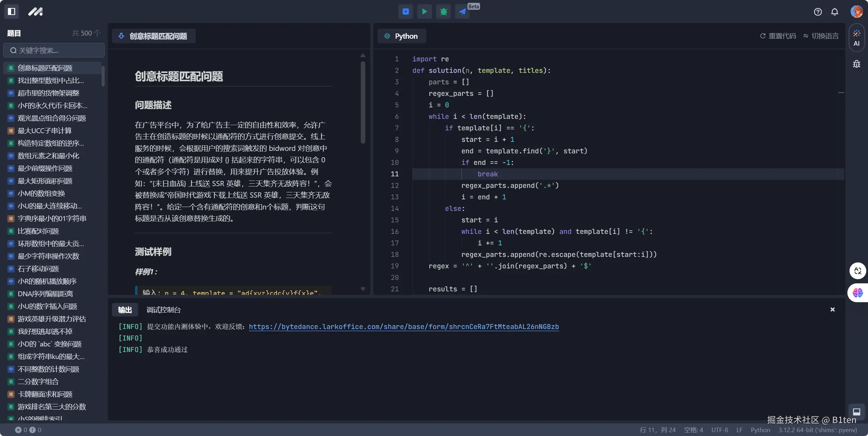Run the code with the green play icon

[424, 12]
